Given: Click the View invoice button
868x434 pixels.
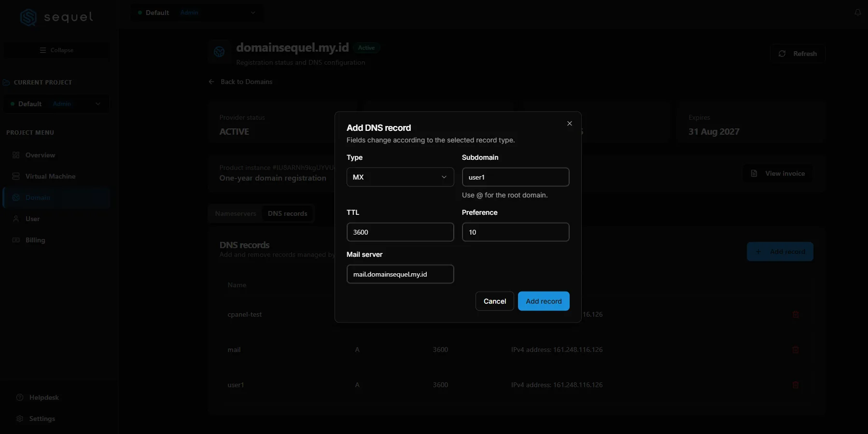Looking at the screenshot, I should click(x=777, y=173).
